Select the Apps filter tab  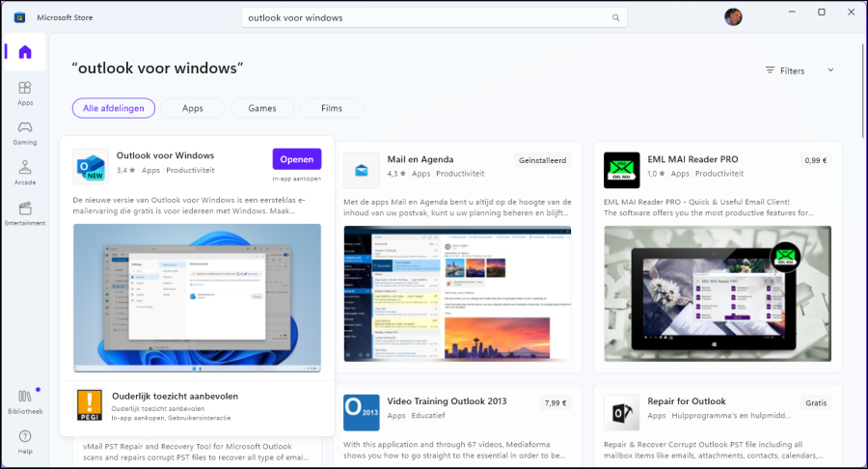click(193, 108)
